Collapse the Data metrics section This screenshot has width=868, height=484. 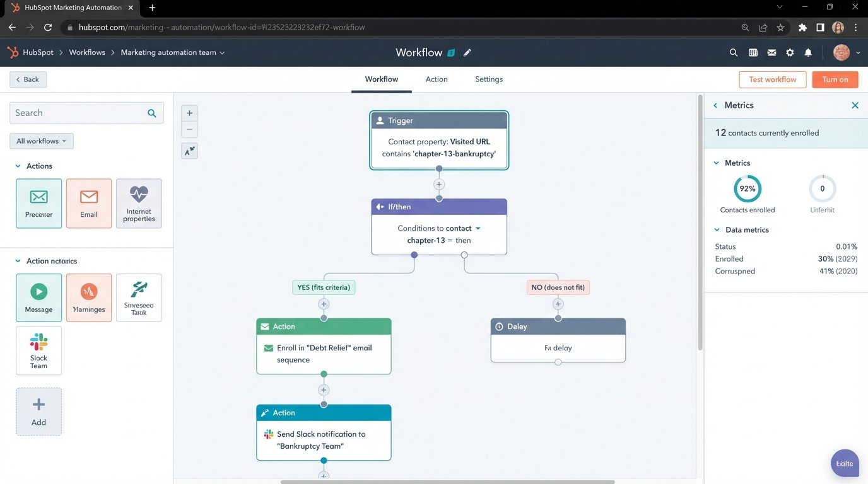715,229
